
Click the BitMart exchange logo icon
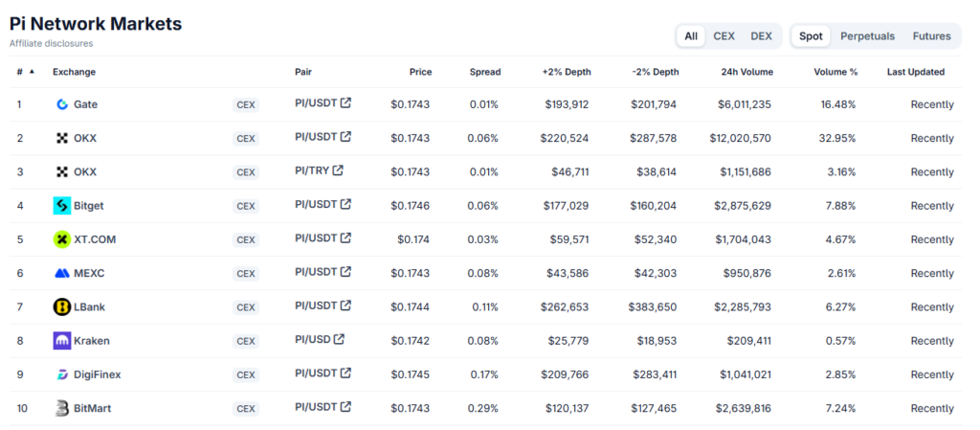pos(62,409)
